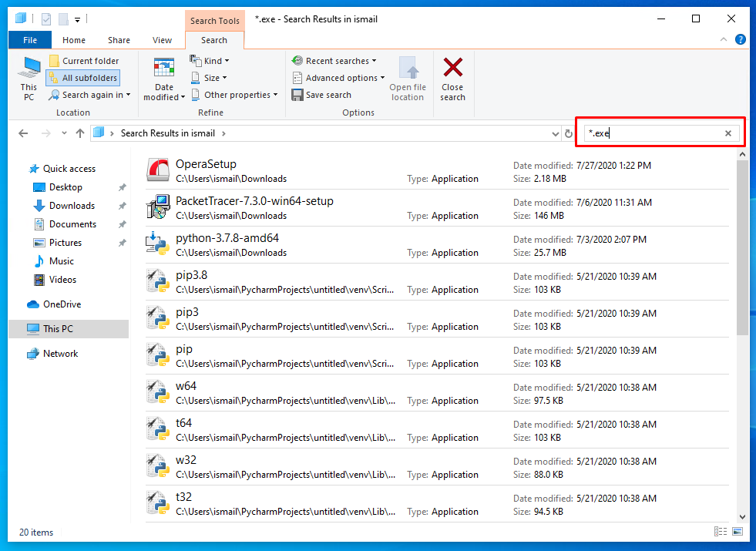Collapse the ribbon with the chevron
This screenshot has height=551, width=756.
click(723, 39)
